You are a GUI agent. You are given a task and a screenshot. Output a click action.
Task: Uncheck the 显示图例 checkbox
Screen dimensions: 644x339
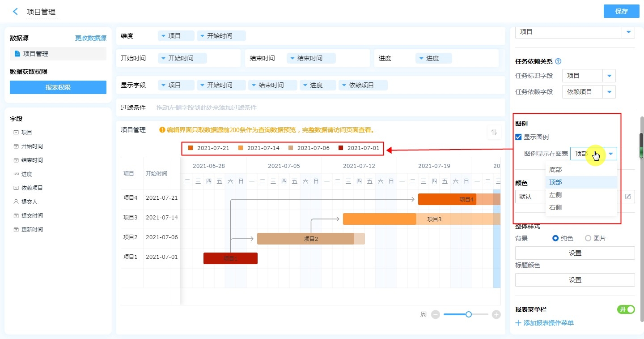click(x=519, y=137)
